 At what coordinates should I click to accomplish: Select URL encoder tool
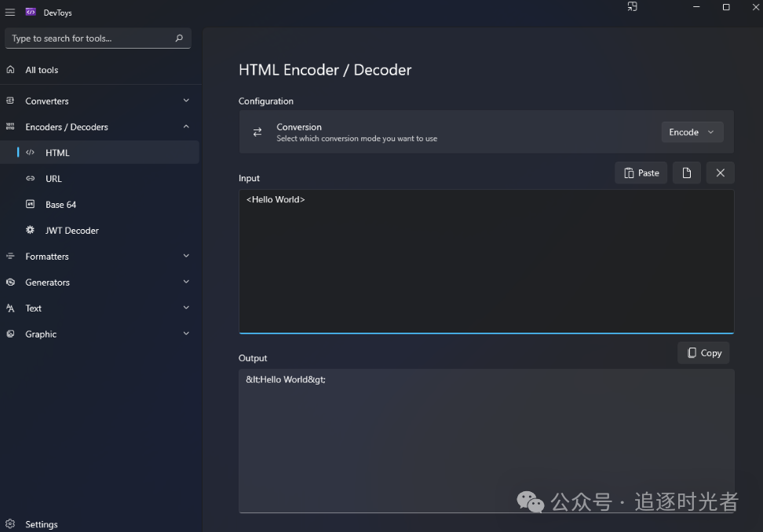click(100, 178)
